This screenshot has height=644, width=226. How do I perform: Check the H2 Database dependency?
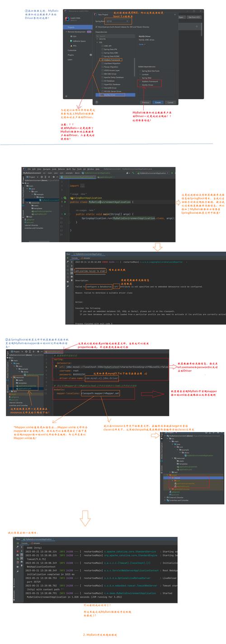pos(102,81)
